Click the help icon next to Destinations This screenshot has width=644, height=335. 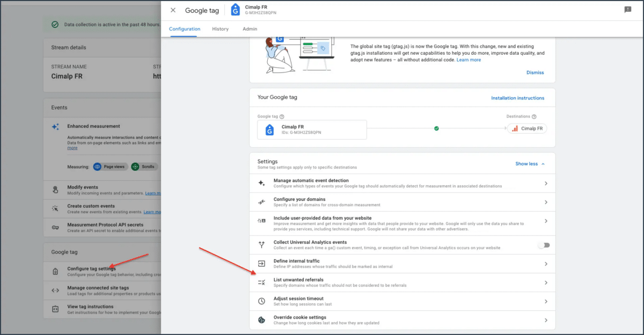coord(534,116)
